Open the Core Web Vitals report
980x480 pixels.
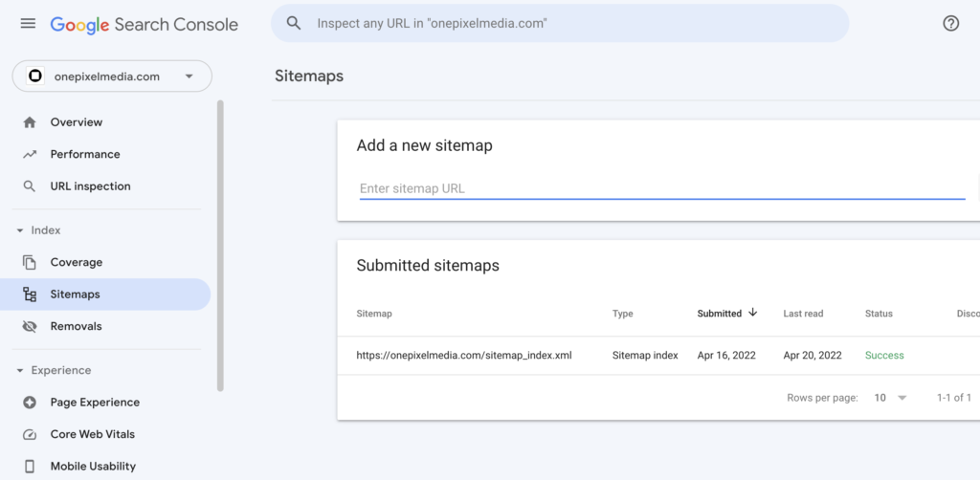pyautogui.click(x=105, y=434)
